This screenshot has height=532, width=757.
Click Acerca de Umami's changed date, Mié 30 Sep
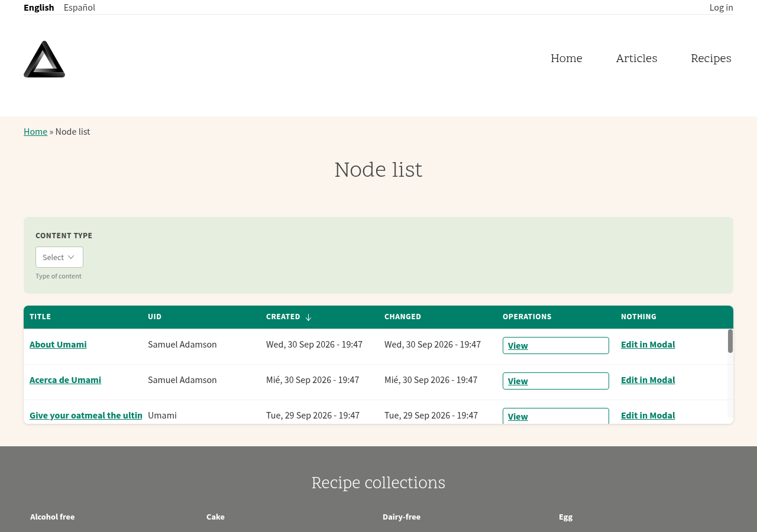coord(431,380)
